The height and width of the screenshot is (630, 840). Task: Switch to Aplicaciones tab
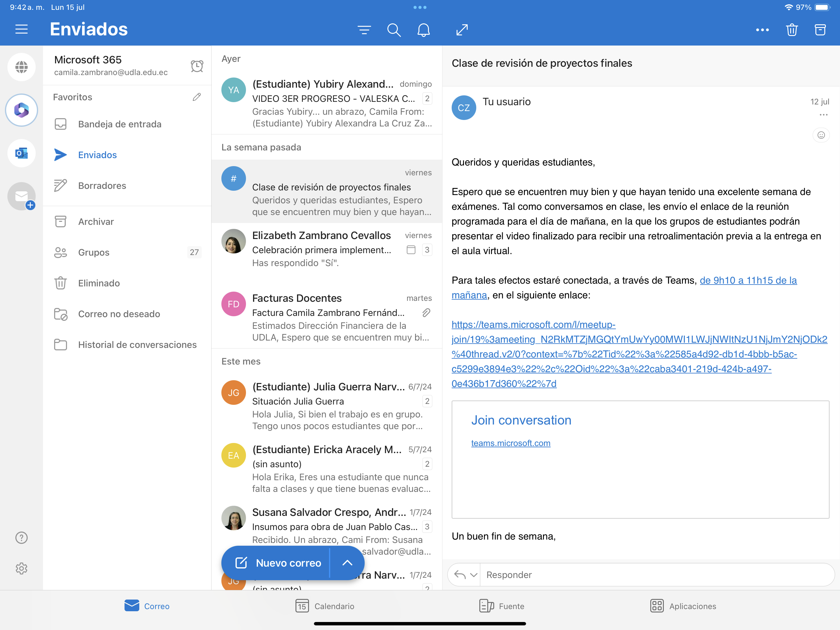(683, 606)
